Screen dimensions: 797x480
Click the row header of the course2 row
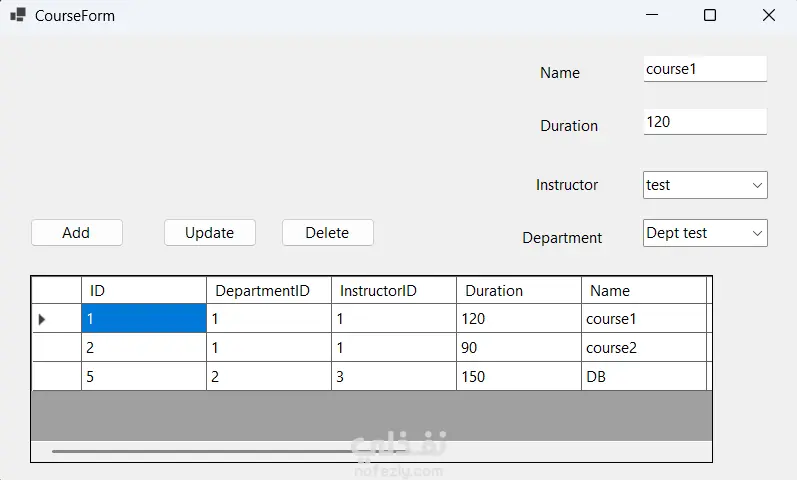56,348
